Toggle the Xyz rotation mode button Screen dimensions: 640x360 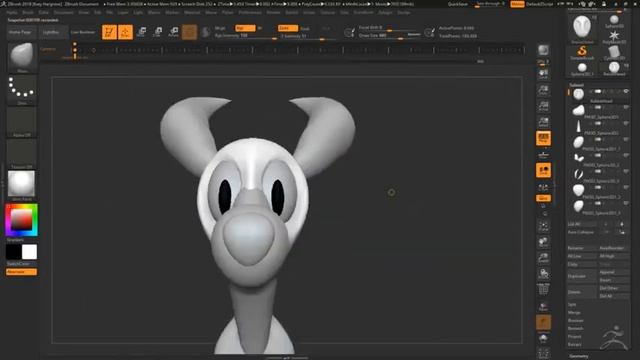click(x=543, y=198)
